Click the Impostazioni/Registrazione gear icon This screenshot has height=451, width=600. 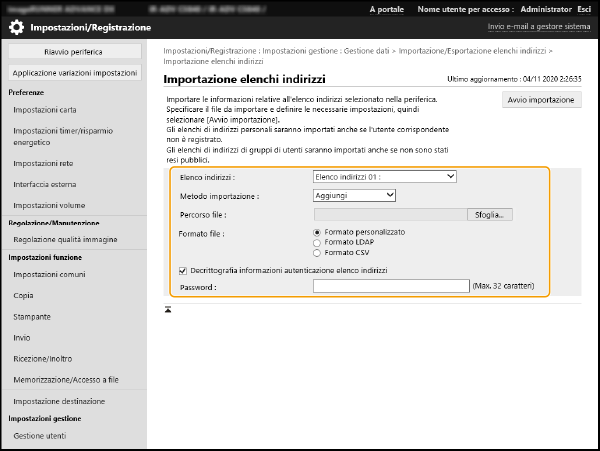click(x=17, y=28)
